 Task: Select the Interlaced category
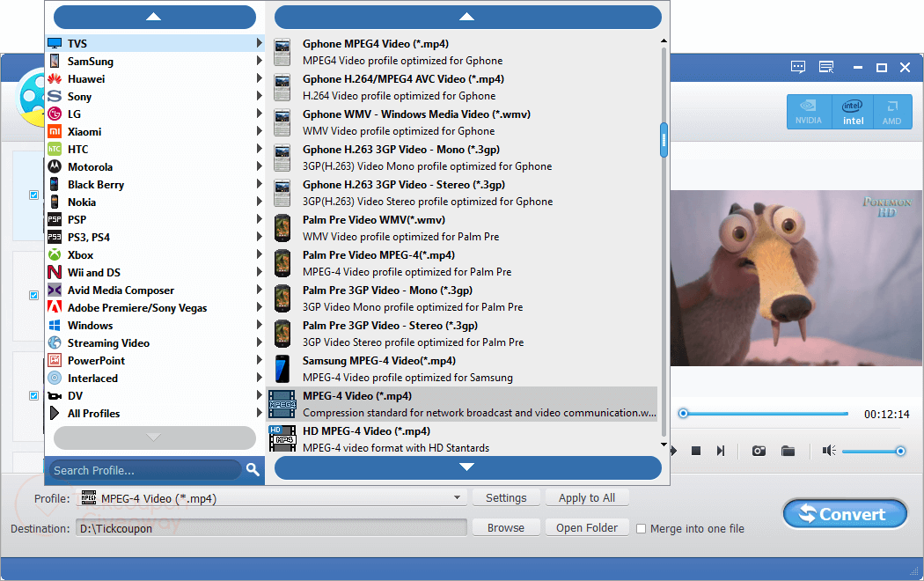click(155, 378)
